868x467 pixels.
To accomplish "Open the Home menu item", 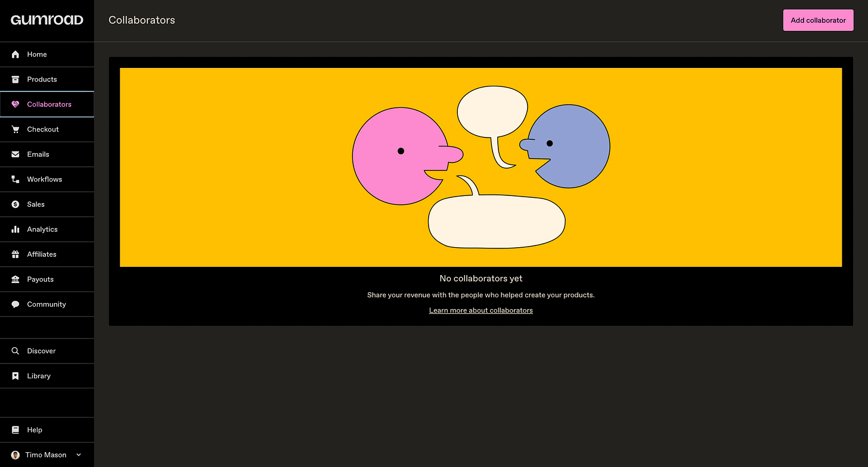I will point(47,54).
